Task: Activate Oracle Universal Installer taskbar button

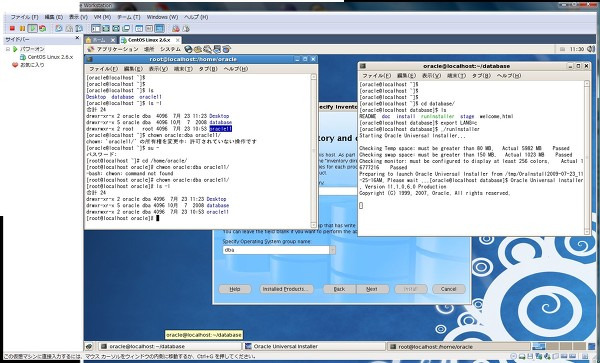Action: coord(314,347)
